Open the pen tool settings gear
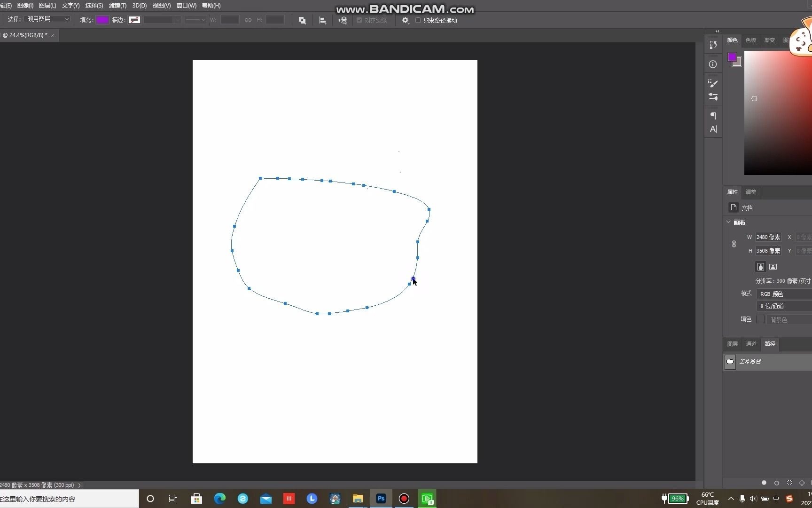Image resolution: width=812 pixels, height=508 pixels. 405,20
